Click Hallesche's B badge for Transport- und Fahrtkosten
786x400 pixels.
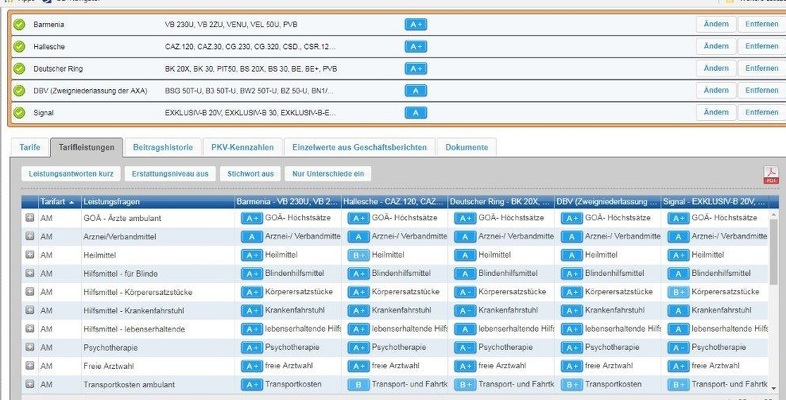[358, 384]
